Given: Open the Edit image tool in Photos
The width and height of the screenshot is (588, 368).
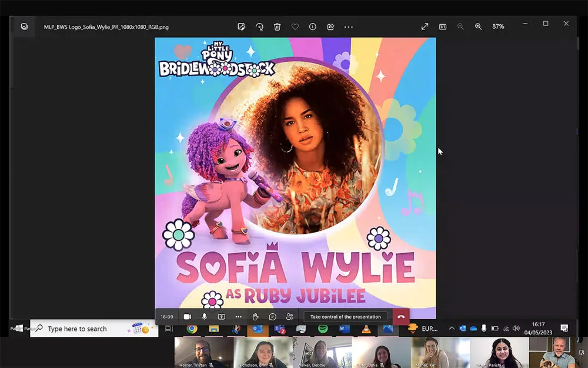Looking at the screenshot, I should (x=241, y=26).
